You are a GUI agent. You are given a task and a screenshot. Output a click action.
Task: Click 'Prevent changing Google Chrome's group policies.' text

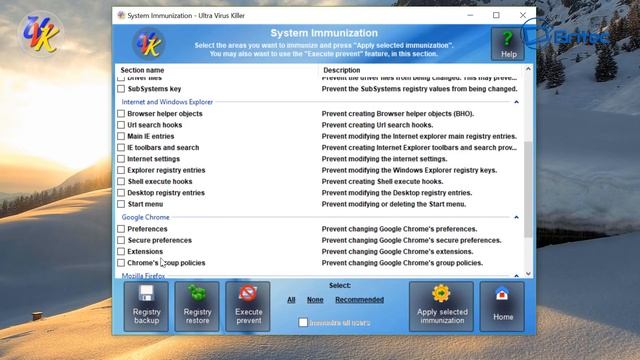(x=402, y=263)
